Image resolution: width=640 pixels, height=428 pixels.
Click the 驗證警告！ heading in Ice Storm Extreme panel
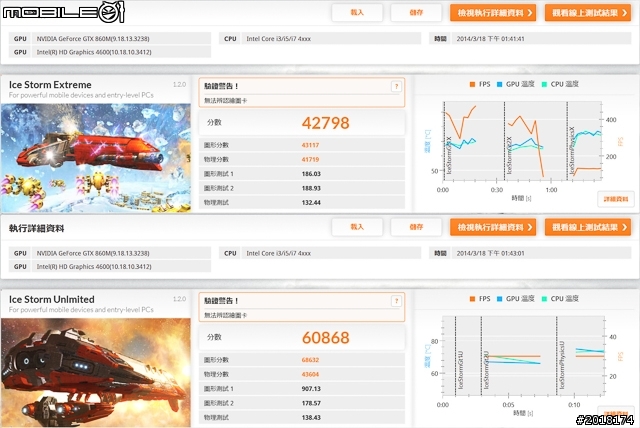point(221,86)
